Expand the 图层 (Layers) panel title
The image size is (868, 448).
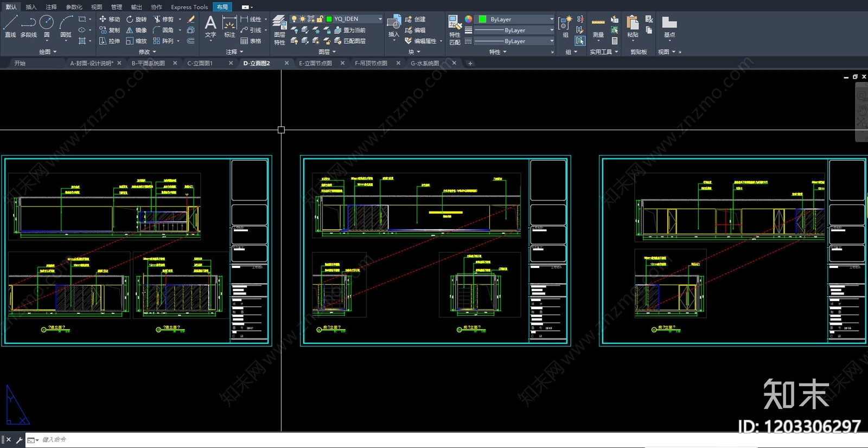pyautogui.click(x=327, y=52)
